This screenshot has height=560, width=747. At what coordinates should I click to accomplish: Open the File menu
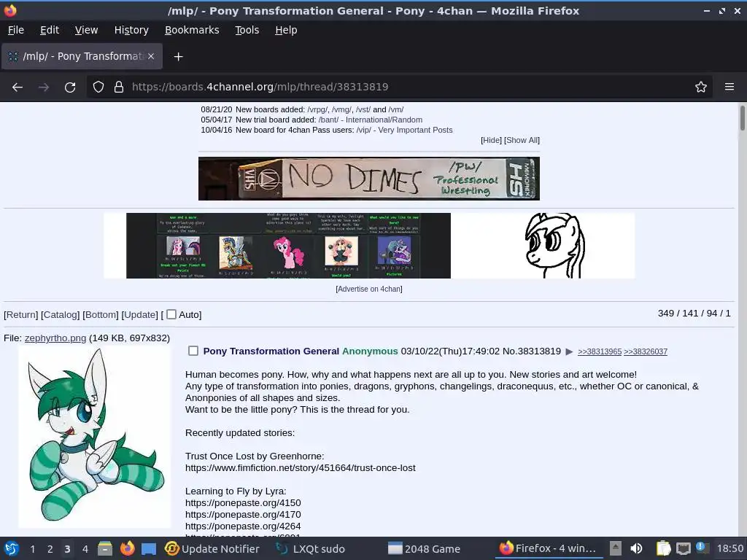(16, 30)
